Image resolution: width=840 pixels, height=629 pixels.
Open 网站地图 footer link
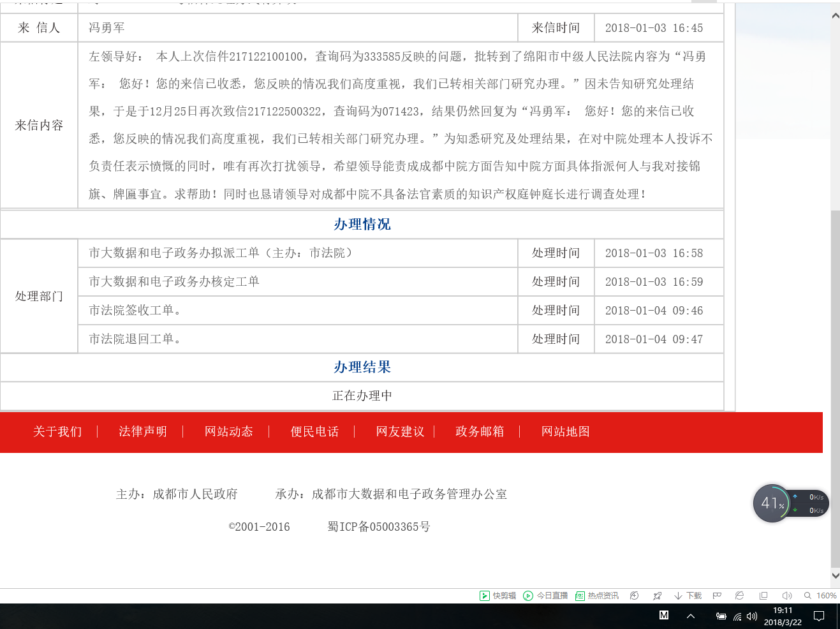point(566,432)
